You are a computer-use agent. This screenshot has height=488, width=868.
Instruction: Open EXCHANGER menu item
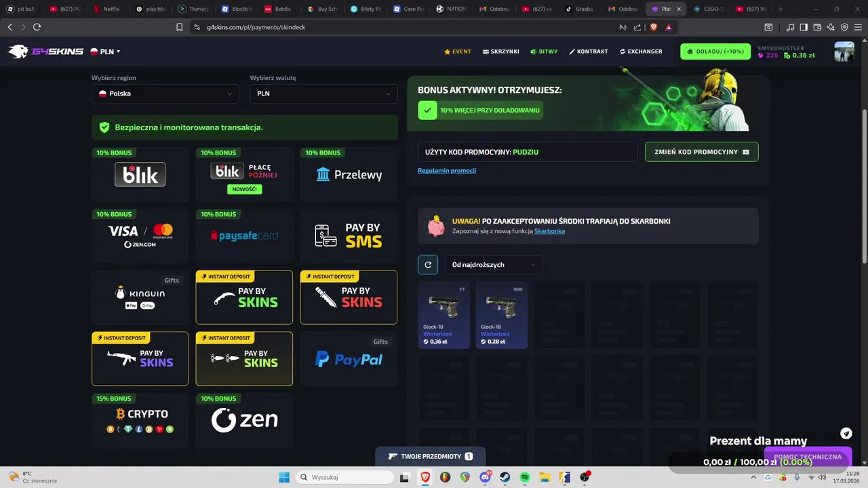(641, 52)
